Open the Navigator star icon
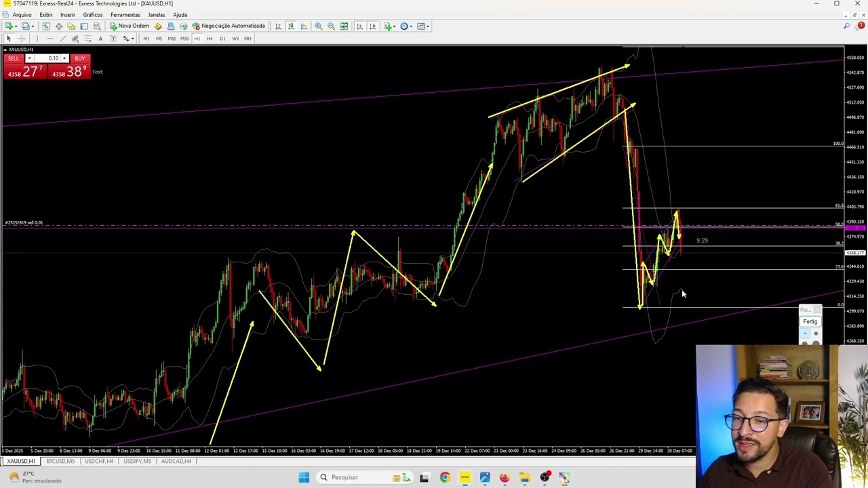 point(71,26)
